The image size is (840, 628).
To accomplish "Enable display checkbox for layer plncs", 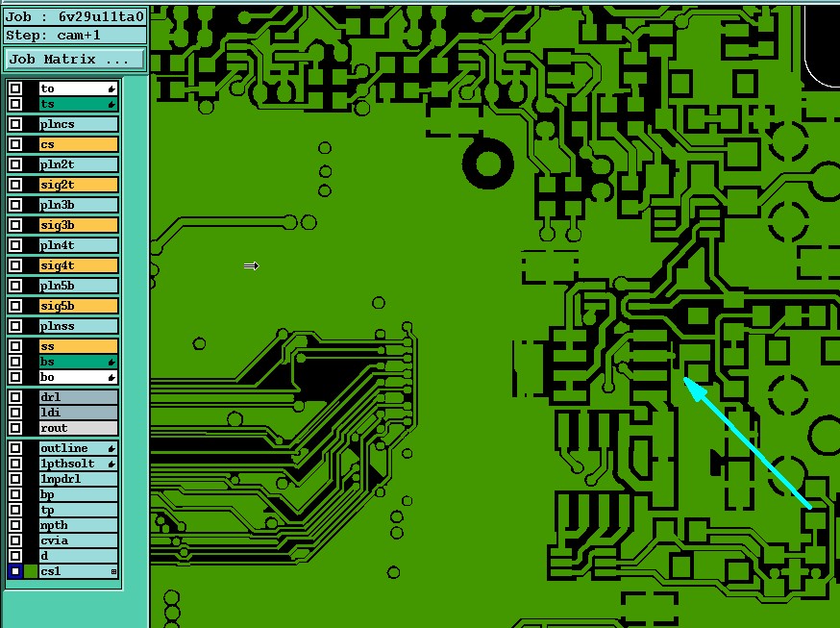I will pos(15,124).
